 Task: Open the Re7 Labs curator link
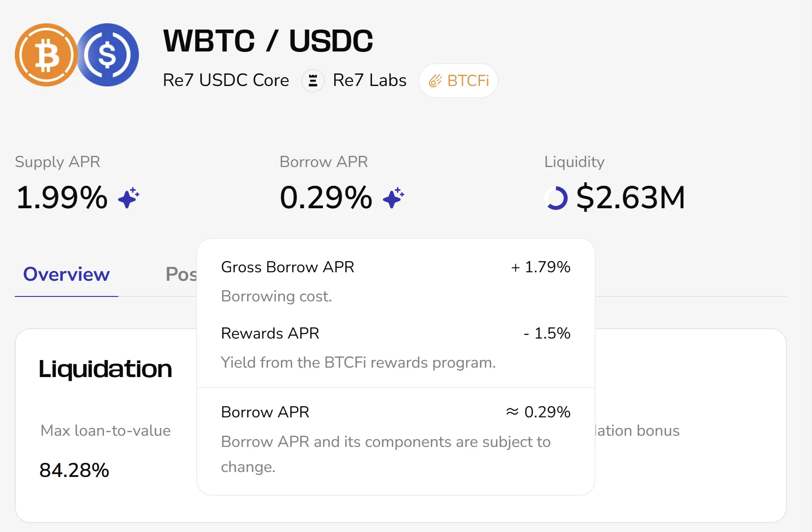[x=369, y=81]
